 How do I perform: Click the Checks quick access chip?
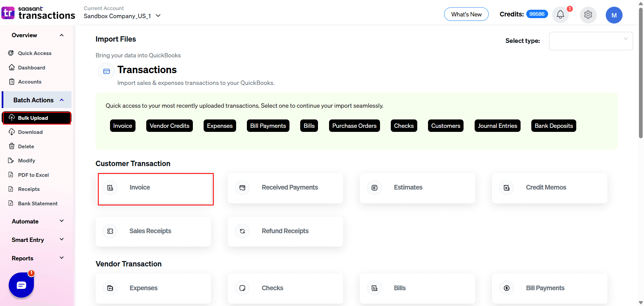click(404, 126)
